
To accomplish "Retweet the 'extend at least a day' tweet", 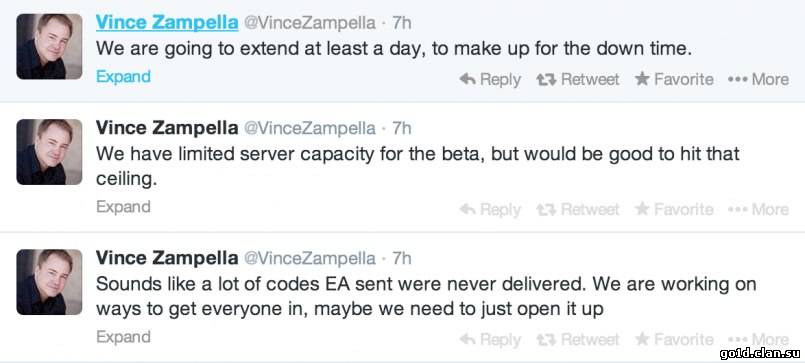I will pyautogui.click(x=578, y=79).
